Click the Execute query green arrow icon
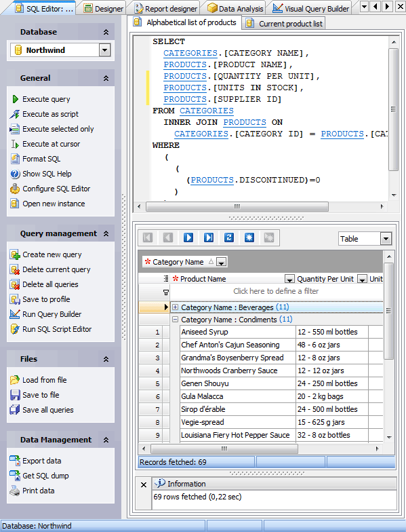The height and width of the screenshot is (532, 406). (15, 99)
